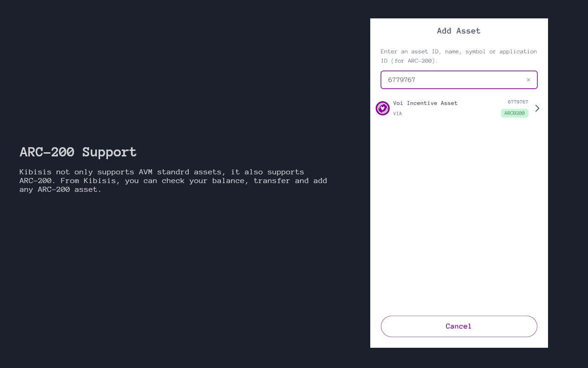Image resolution: width=588 pixels, height=368 pixels.
Task: Select the "Voi Incentive Asset" result name
Action: 425,103
